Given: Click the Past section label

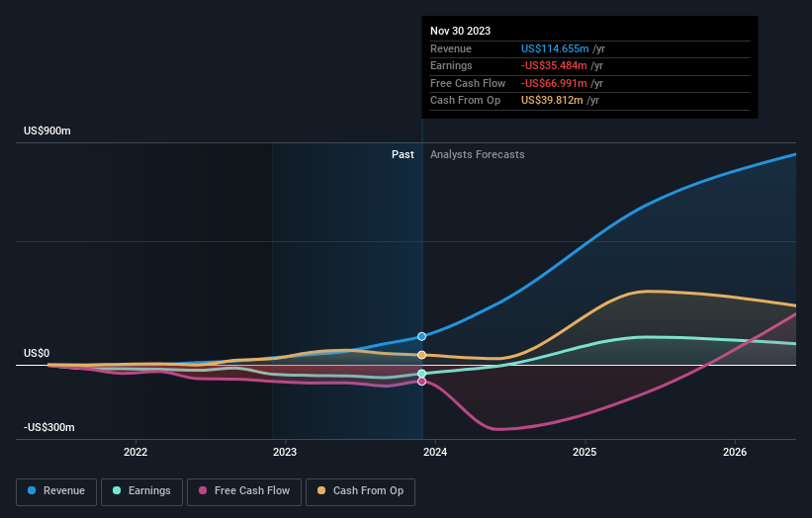Looking at the screenshot, I should (403, 155).
